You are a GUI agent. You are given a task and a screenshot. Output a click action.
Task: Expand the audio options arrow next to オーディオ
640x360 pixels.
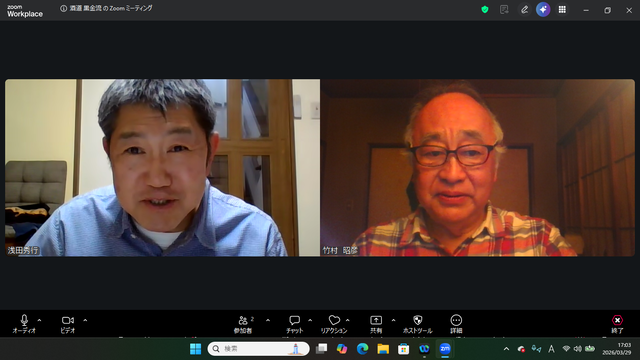[x=40, y=320]
